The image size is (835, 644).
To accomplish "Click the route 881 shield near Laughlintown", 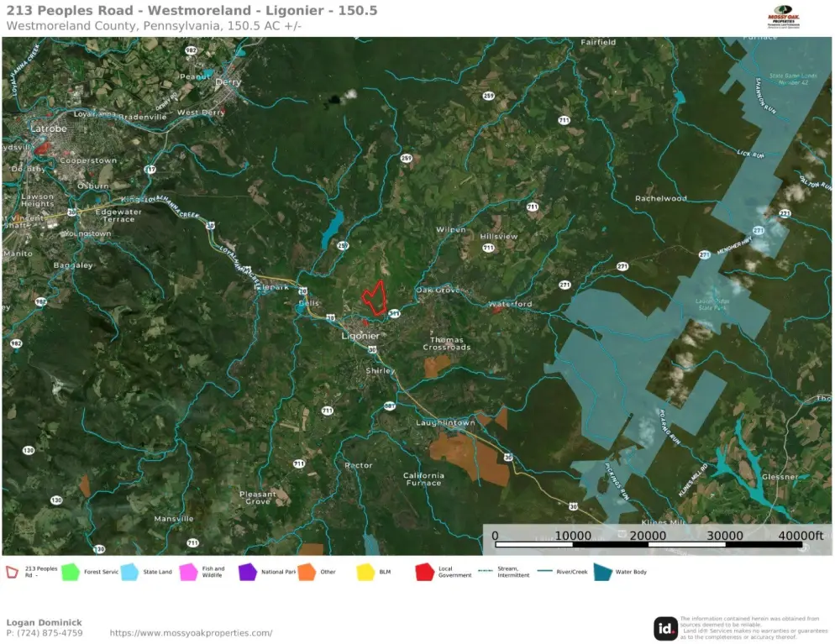I will coord(390,406).
